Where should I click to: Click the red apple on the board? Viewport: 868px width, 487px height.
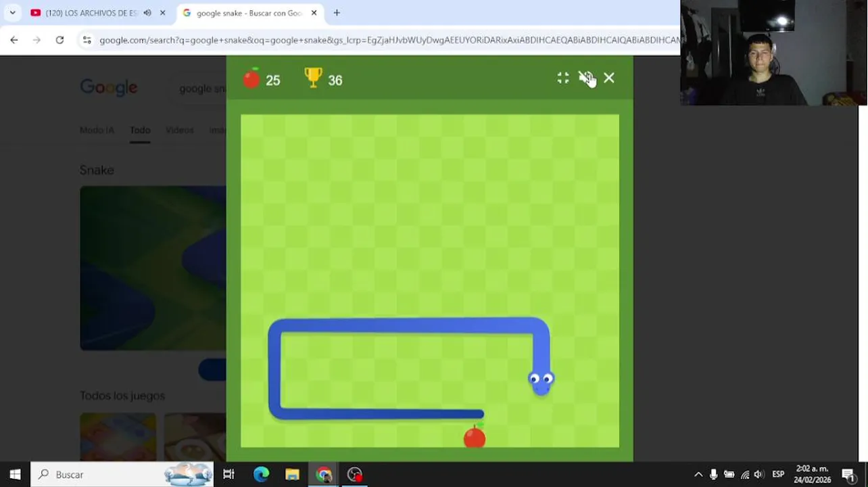[475, 437]
